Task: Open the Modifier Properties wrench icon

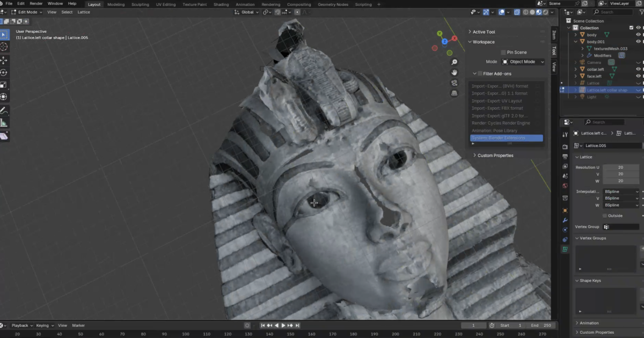Action: pos(565,221)
